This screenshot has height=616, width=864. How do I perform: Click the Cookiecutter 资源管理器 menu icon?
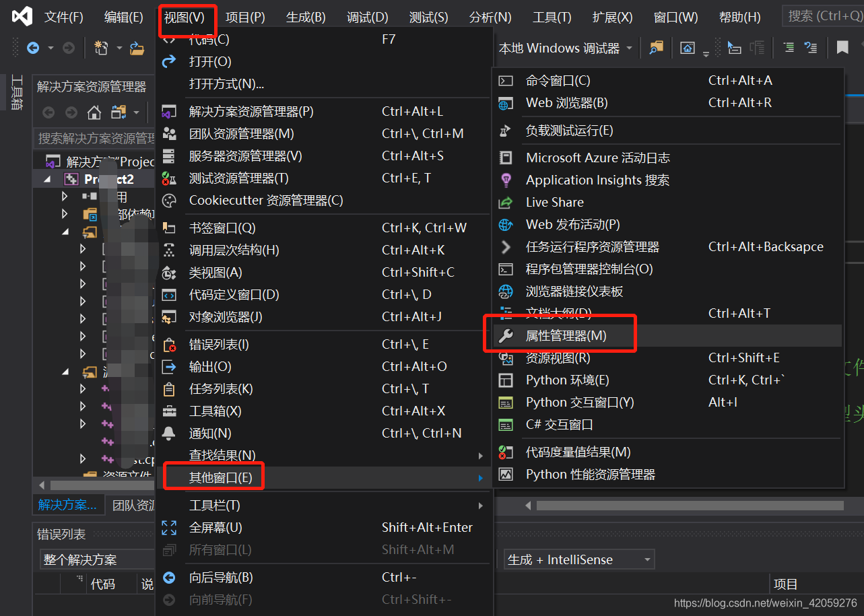click(x=169, y=201)
